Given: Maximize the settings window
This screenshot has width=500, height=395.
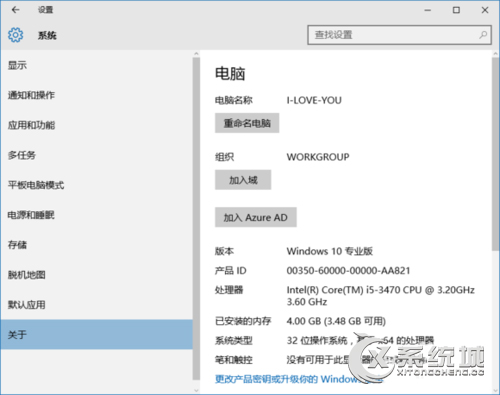Looking at the screenshot, I should 456,10.
